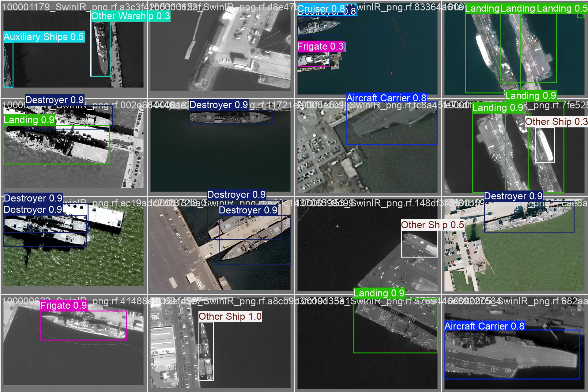Click the Auxiliary Ships 0.5 label
The width and height of the screenshot is (588, 392).
43,37
